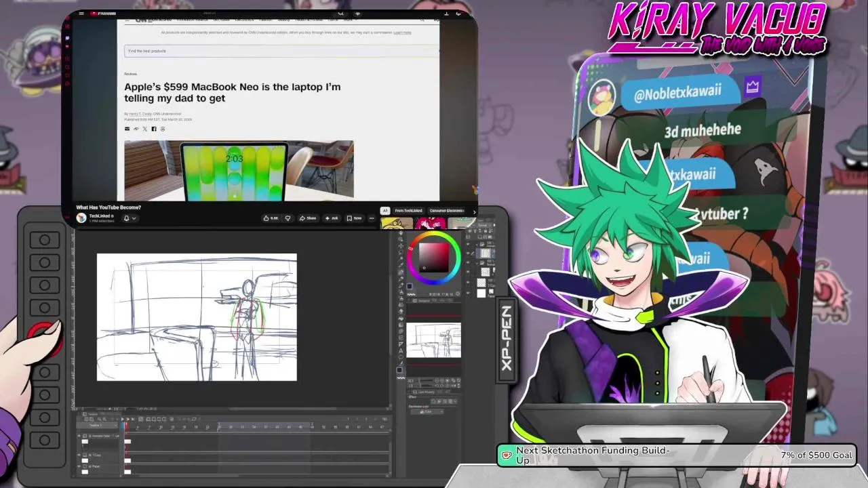Image resolution: width=868 pixels, height=488 pixels.
Task: Select the Zoom magnifier tool
Action: (401, 239)
